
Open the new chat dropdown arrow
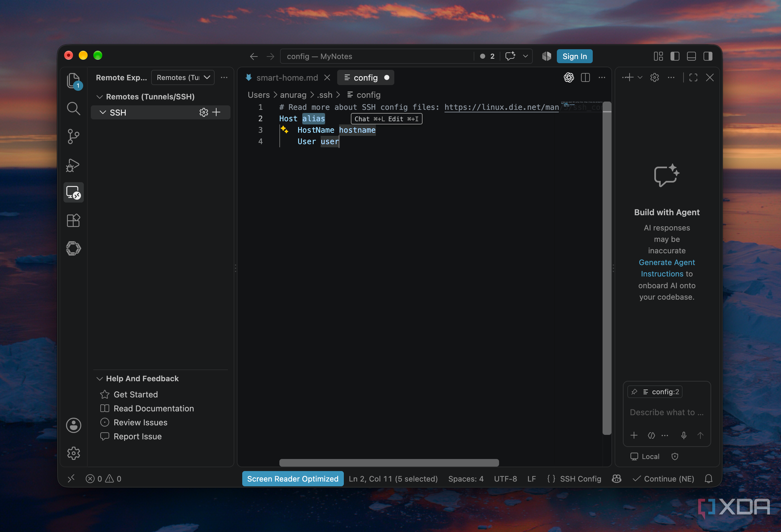640,78
